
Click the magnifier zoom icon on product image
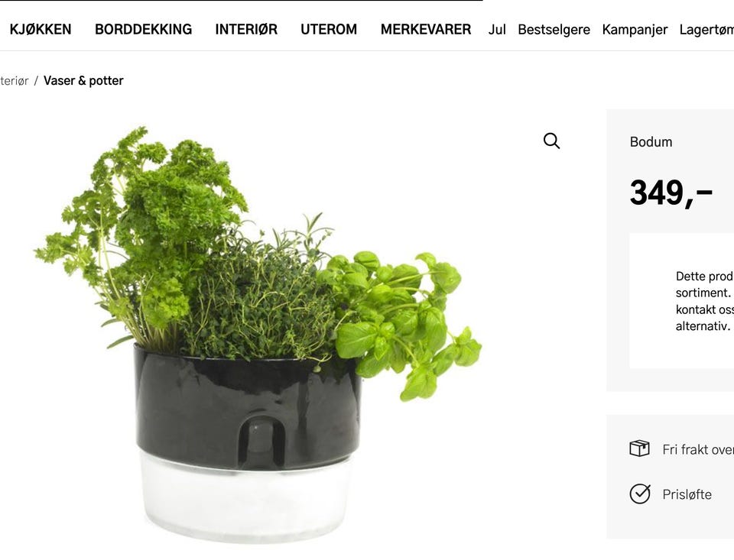click(x=551, y=141)
